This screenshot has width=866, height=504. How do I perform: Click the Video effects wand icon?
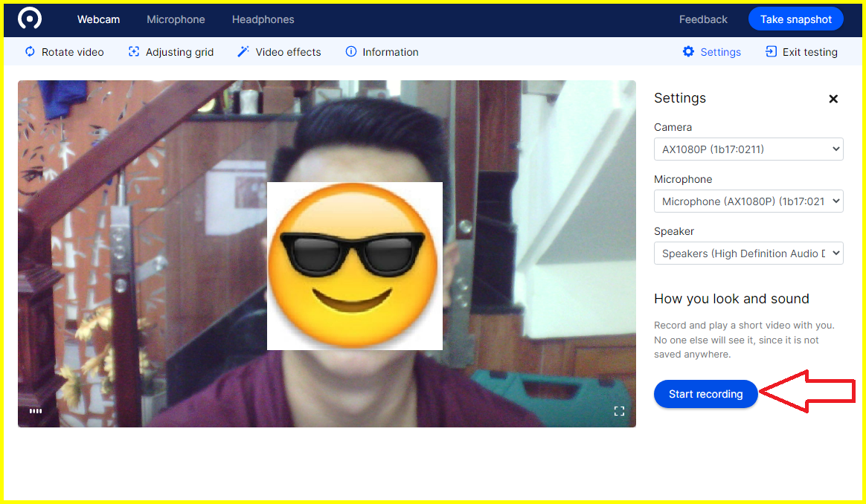click(243, 52)
